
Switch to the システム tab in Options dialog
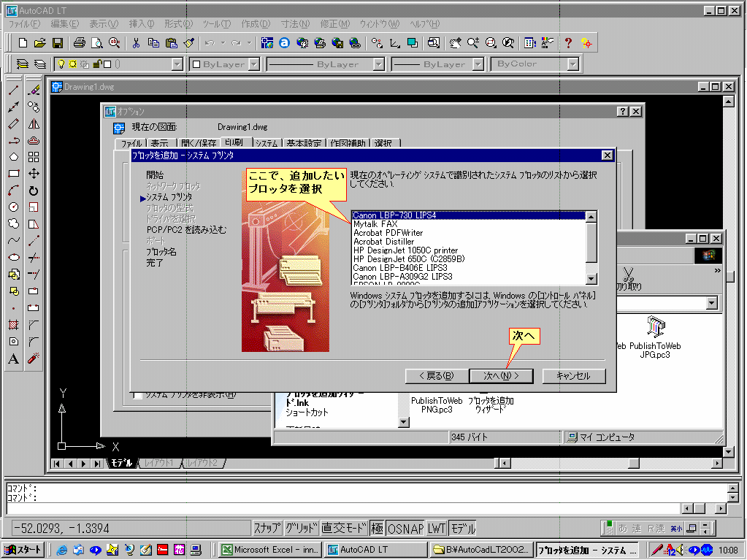267,143
